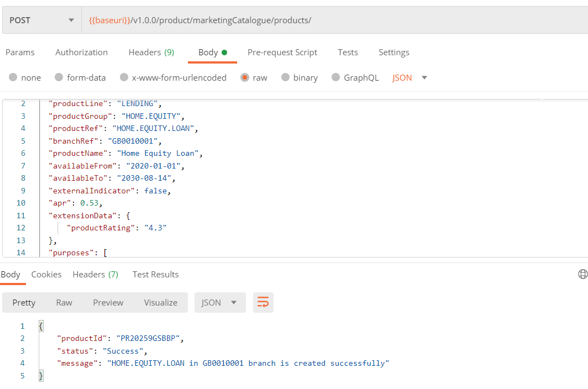Click the Visualize response button
The height and width of the screenshot is (389, 588).
tap(160, 302)
